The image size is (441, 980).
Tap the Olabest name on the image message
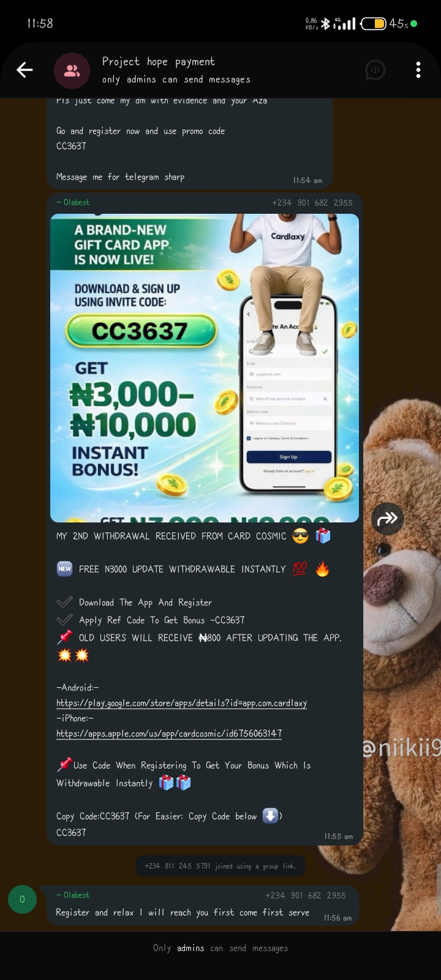(73, 202)
